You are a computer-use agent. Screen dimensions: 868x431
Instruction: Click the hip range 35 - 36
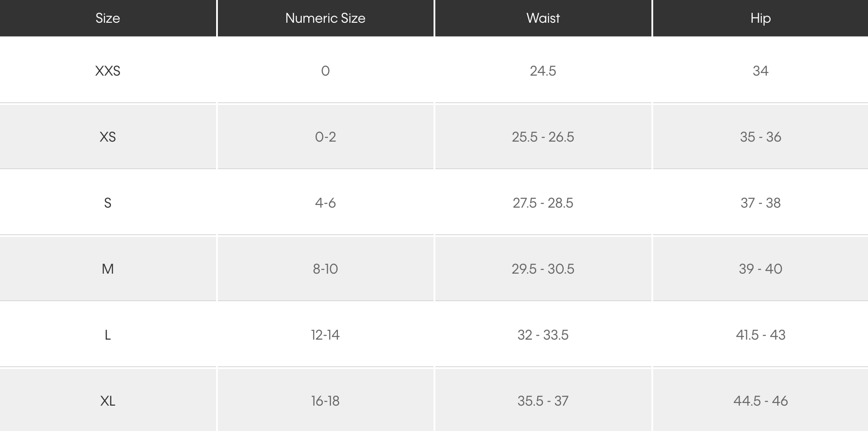point(760,137)
